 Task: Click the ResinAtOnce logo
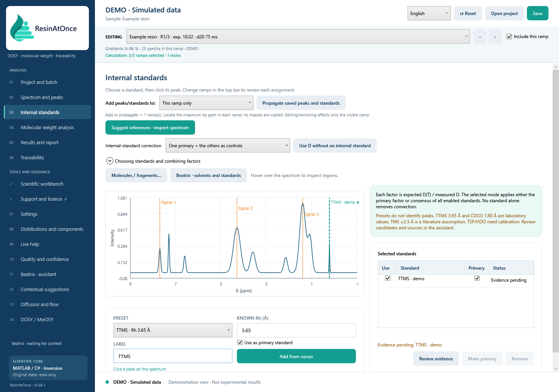[47, 28]
